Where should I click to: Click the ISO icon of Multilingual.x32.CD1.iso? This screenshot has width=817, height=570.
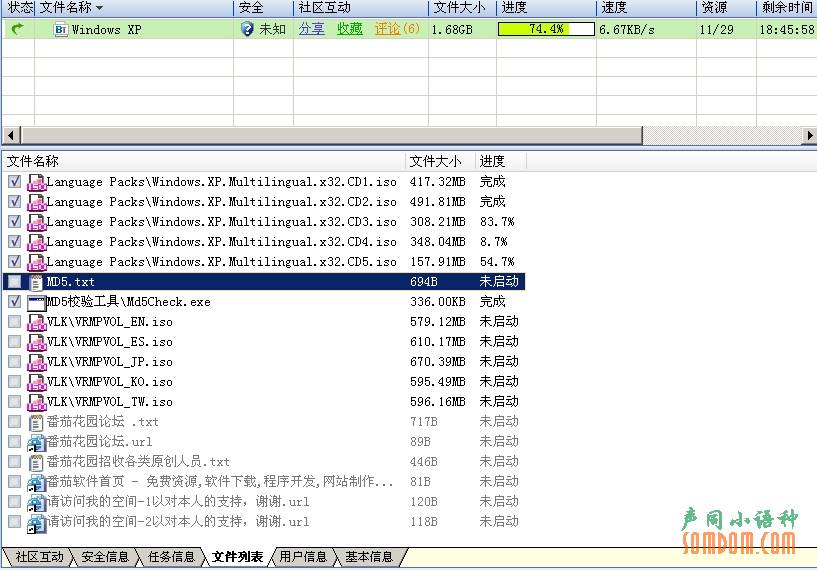pos(36,182)
